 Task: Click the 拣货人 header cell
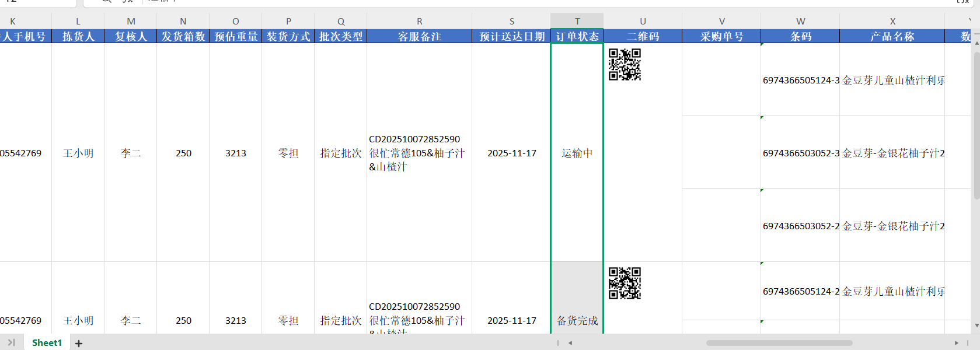pyautogui.click(x=78, y=36)
